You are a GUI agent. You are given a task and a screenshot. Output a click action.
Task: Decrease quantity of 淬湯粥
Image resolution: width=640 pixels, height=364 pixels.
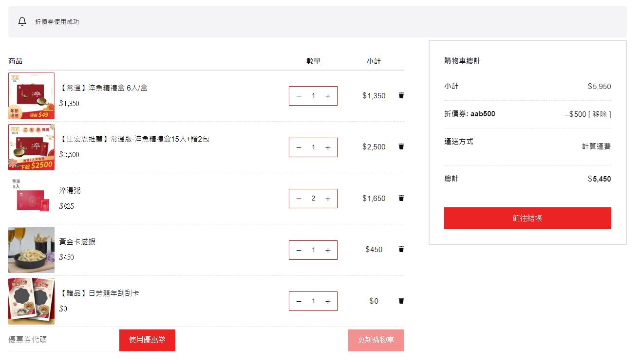point(299,199)
